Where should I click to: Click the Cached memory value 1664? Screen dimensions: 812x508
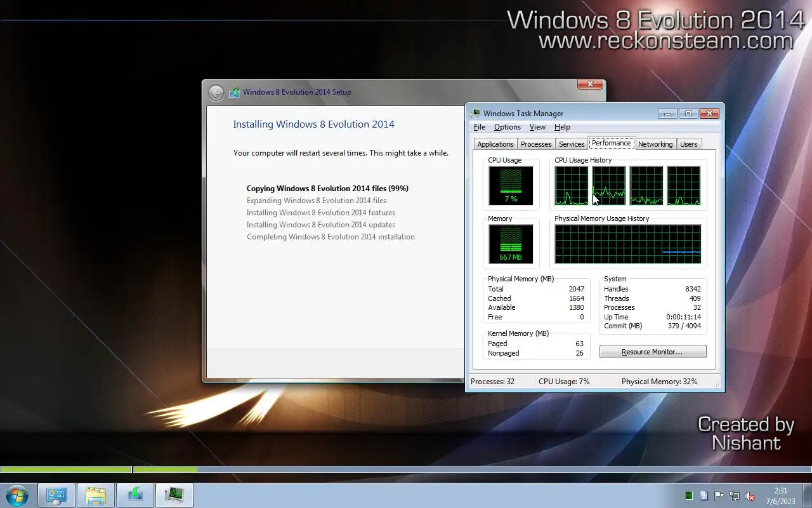[577, 298]
